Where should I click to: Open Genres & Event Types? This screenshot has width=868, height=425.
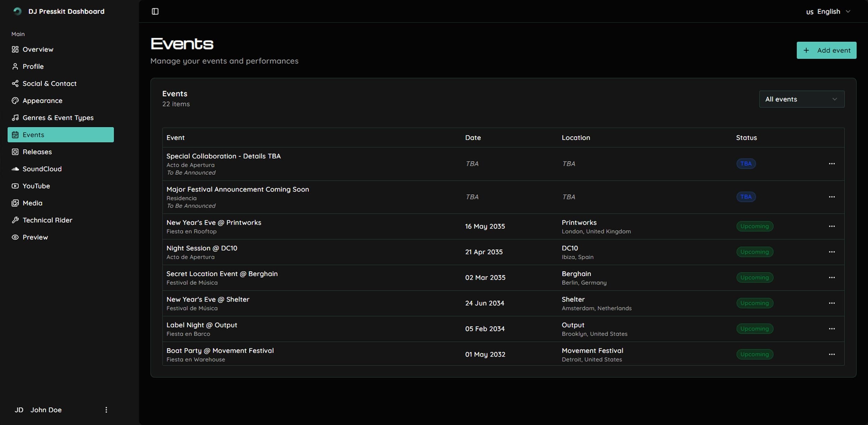(x=58, y=117)
